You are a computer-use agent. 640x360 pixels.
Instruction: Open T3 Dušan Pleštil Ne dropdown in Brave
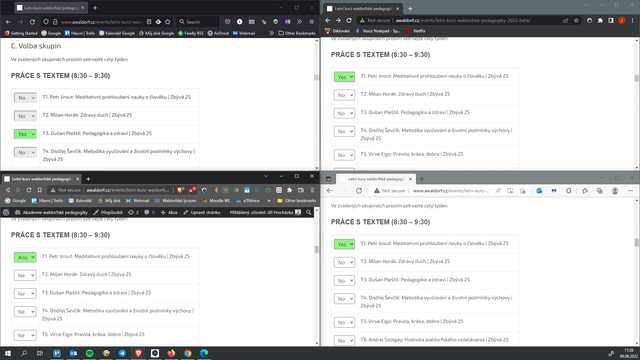click(25, 293)
